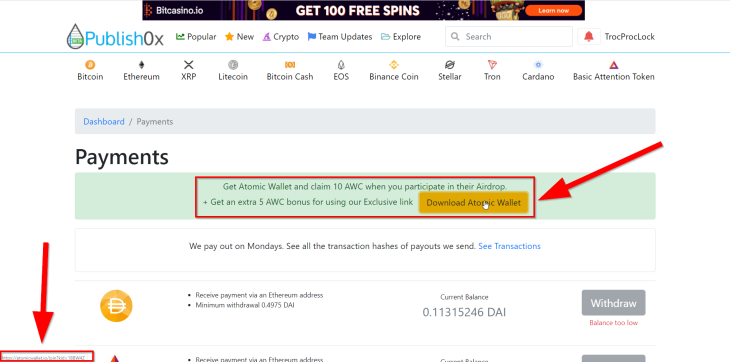Open the See Transactions link

click(x=509, y=246)
